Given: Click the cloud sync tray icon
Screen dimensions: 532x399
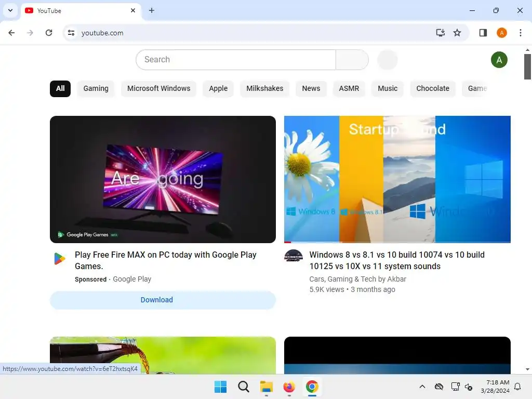Looking at the screenshot, I should 438,387.
